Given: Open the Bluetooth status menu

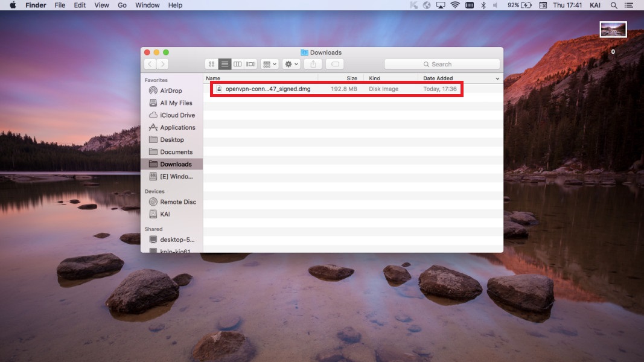Looking at the screenshot, I should coord(483,5).
